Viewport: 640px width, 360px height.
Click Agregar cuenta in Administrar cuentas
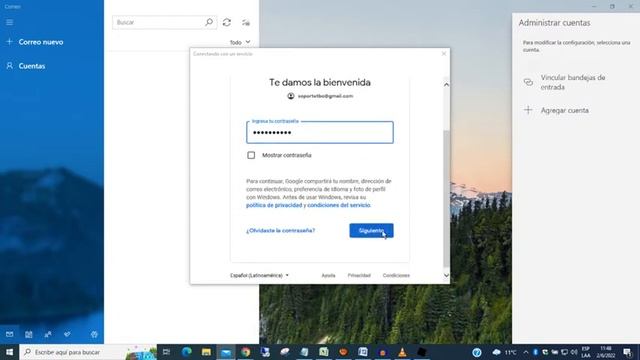(564, 110)
